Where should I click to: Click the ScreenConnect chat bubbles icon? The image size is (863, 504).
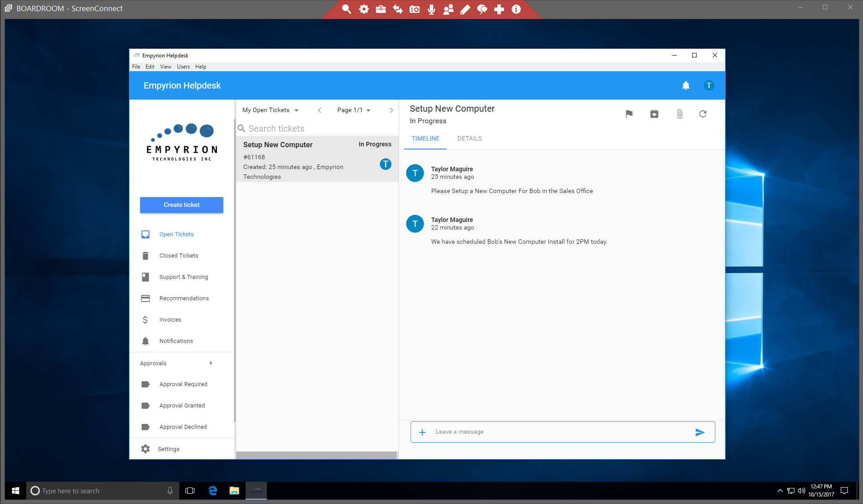click(482, 9)
